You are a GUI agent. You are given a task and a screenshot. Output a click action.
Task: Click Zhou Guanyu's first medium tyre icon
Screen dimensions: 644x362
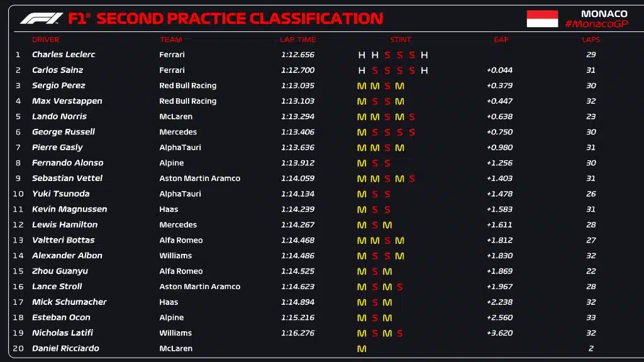click(x=362, y=271)
